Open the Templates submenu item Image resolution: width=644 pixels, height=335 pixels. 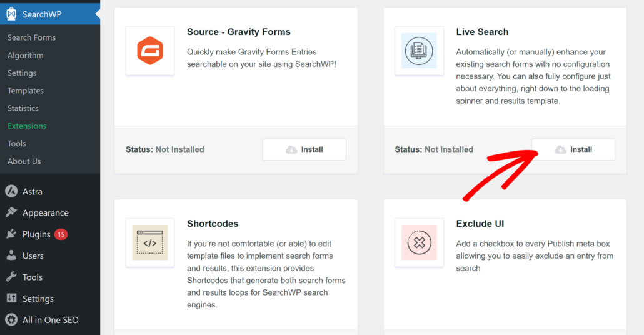pyautogui.click(x=26, y=91)
